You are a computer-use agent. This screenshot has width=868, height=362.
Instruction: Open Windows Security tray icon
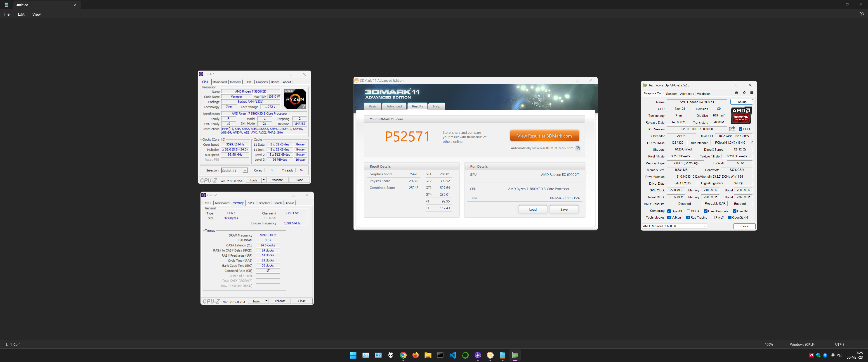(818, 355)
